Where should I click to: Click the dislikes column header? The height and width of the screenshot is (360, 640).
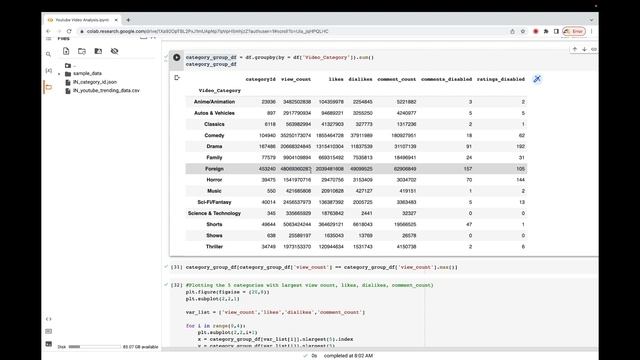(x=360, y=79)
